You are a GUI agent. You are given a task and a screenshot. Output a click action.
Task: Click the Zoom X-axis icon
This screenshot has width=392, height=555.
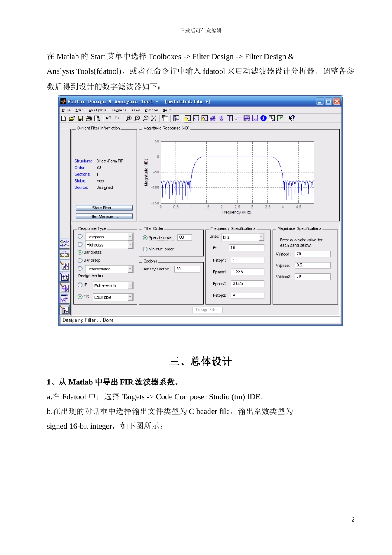click(x=137, y=118)
